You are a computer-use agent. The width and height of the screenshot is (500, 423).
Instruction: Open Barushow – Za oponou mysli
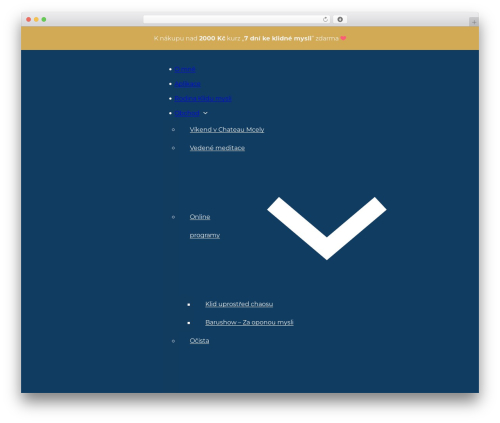[249, 322]
